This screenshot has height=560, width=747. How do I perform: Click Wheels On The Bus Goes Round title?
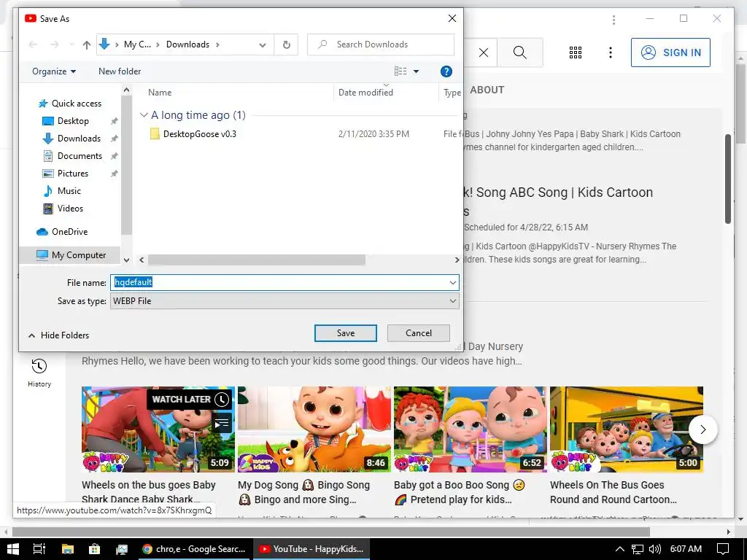click(x=614, y=492)
